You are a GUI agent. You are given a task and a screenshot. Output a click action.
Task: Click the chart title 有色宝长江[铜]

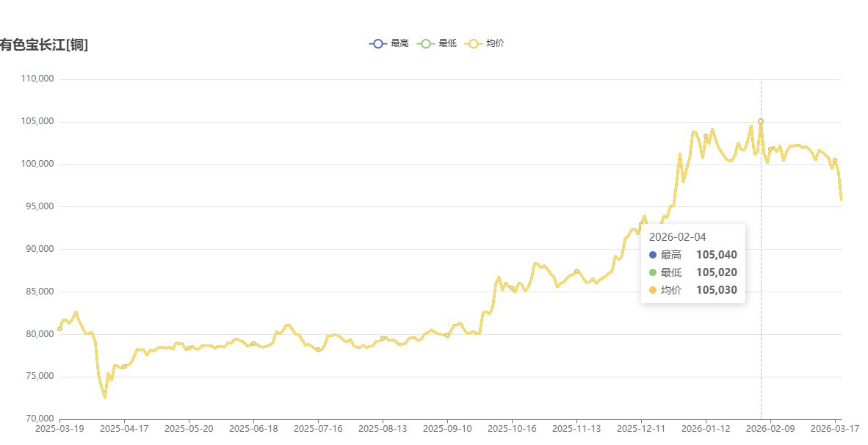click(x=44, y=46)
